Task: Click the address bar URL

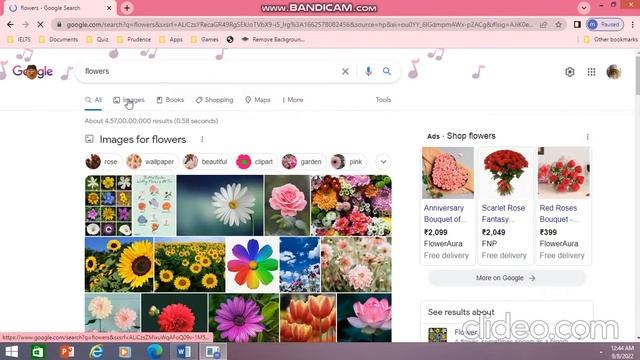Action: click(x=300, y=24)
